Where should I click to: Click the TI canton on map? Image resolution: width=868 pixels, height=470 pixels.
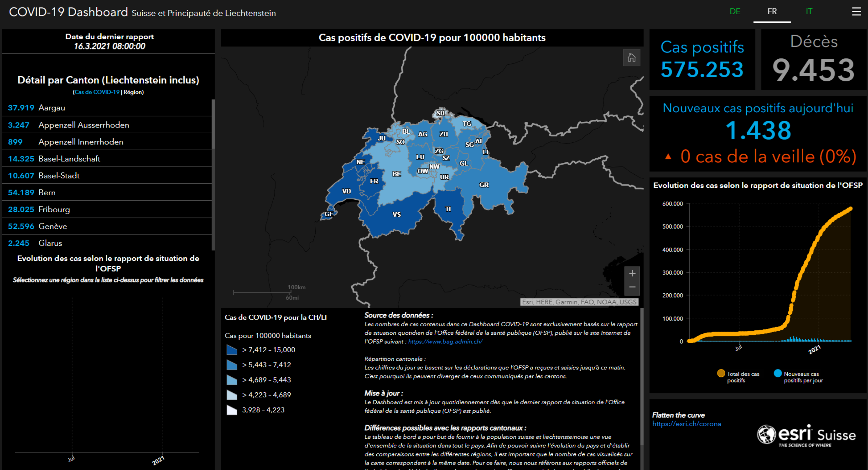[448, 209]
